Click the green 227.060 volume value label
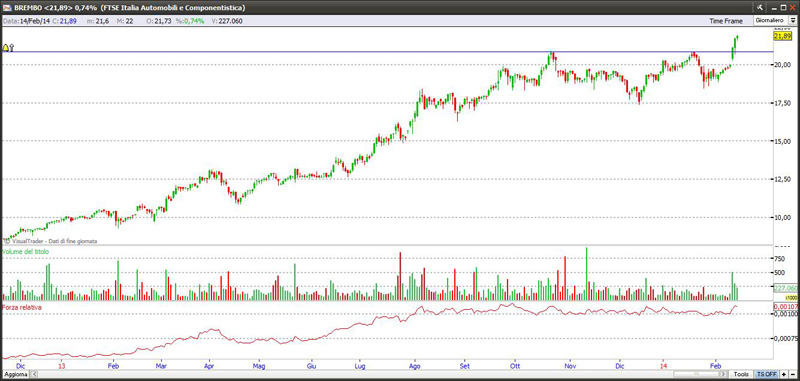Screen dimensions: 800x381 coord(786,289)
